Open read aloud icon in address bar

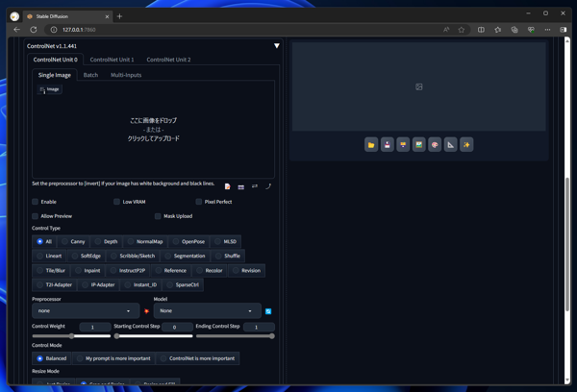coord(446,30)
